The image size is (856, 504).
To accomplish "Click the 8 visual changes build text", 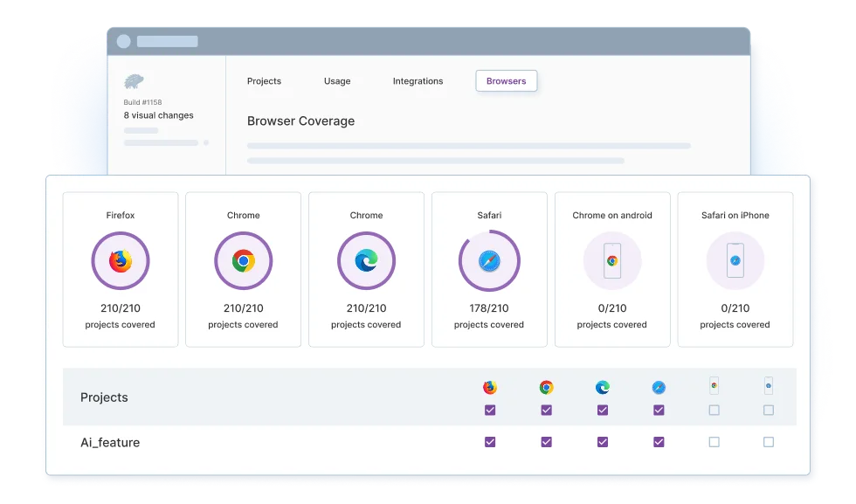I will tap(158, 115).
